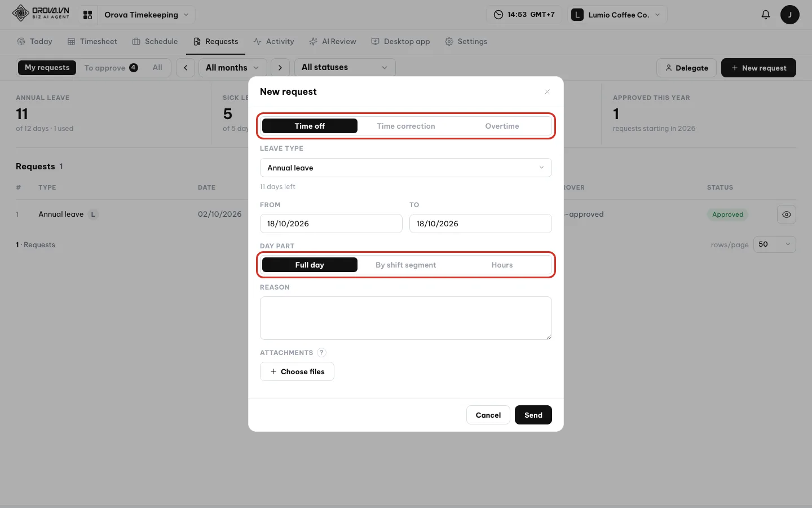
Task: Click the Send button
Action: coord(533,415)
